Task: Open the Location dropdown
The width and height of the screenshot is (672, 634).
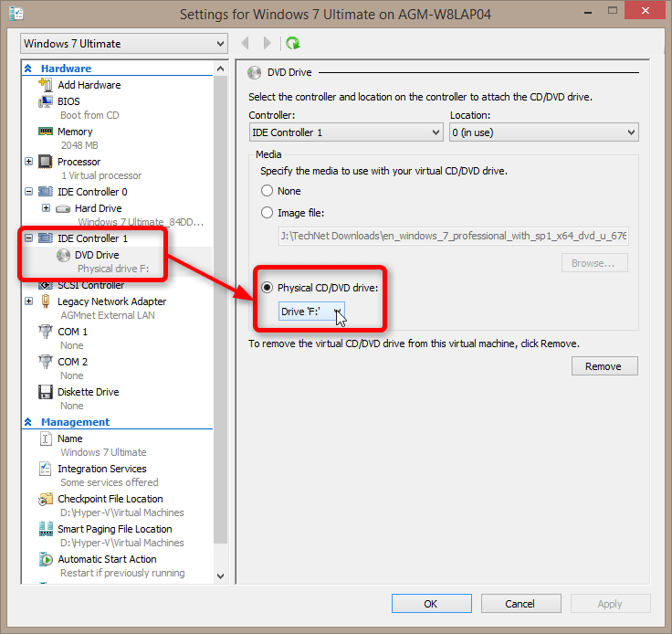Action: (x=543, y=132)
